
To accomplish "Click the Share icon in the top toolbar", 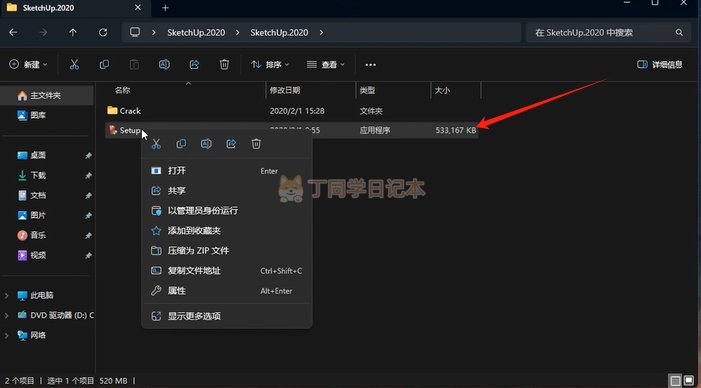I will pos(194,65).
